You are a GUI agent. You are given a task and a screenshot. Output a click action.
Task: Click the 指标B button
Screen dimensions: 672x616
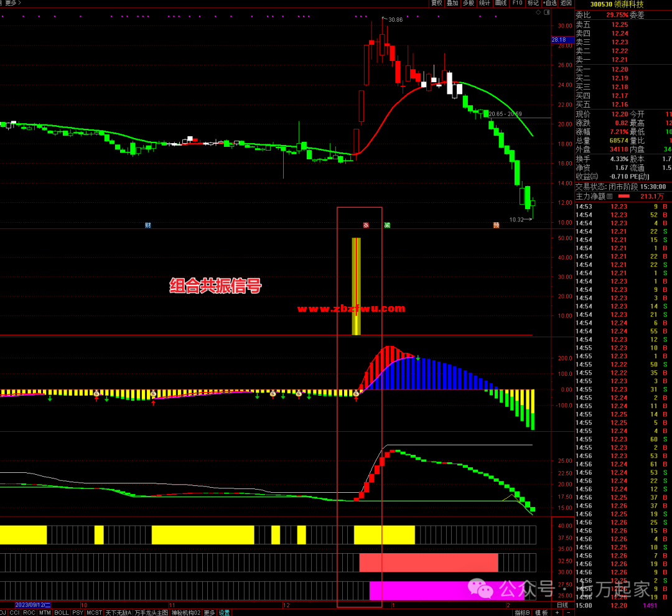pyautogui.click(x=523, y=612)
